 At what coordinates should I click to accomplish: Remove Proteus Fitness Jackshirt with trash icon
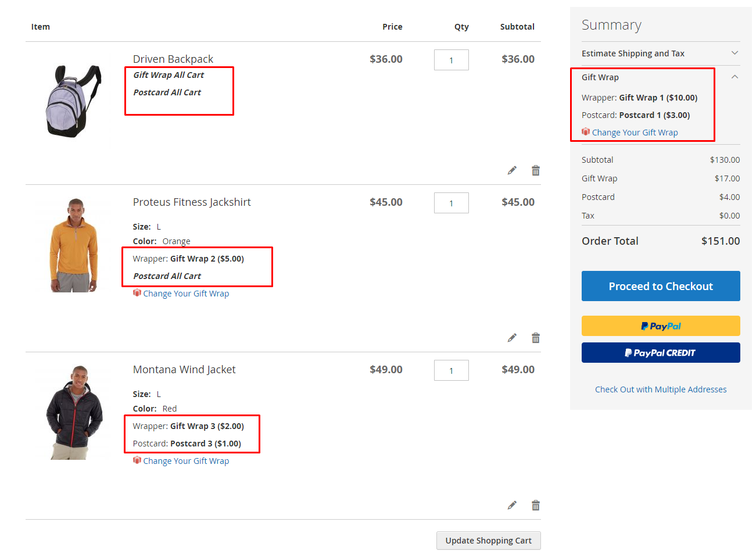click(x=535, y=338)
